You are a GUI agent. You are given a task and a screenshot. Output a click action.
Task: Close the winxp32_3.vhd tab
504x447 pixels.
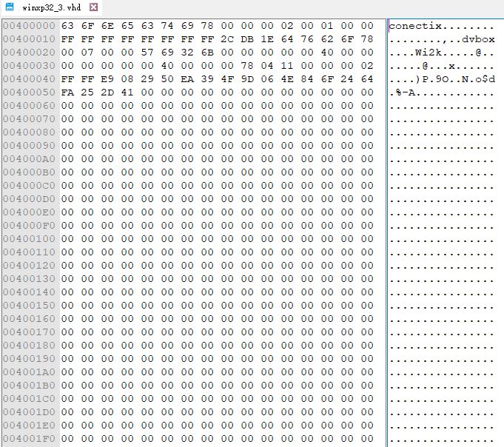93,7
